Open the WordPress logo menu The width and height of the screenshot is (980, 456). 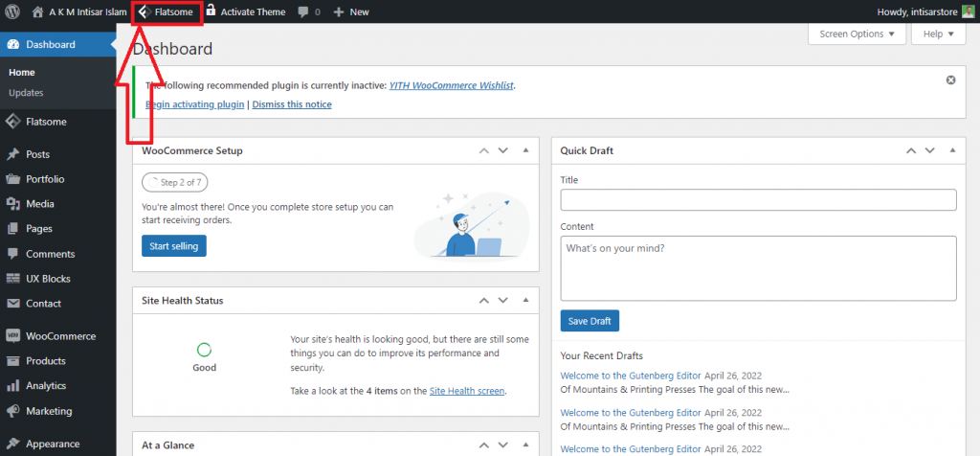pyautogui.click(x=12, y=11)
